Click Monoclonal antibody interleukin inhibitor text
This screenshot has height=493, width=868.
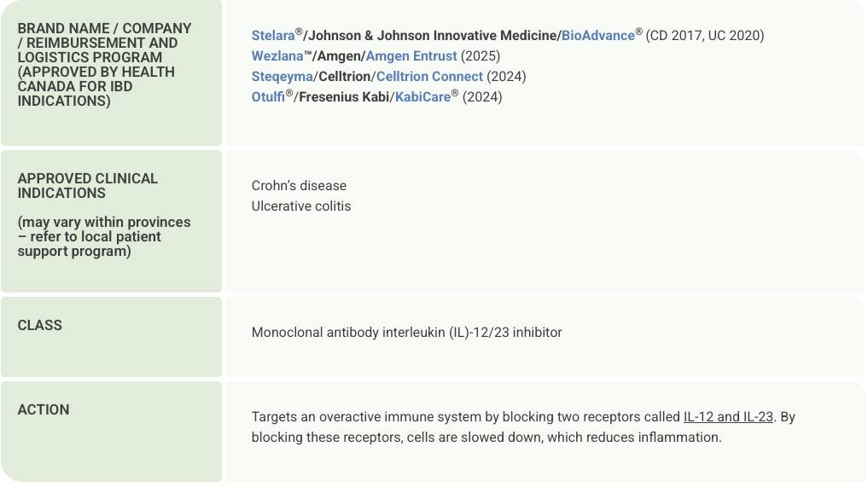click(406, 333)
